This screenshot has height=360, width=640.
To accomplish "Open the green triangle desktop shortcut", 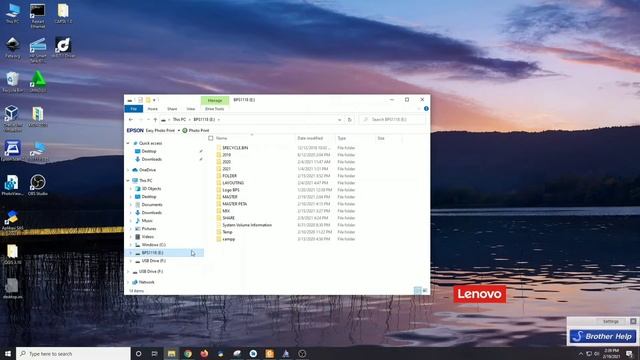I will pyautogui.click(x=38, y=81).
